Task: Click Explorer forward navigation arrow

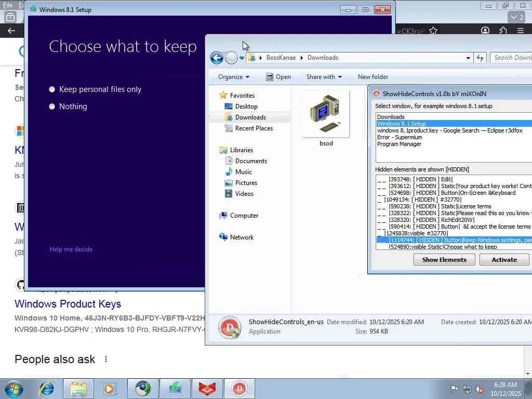Action: tap(231, 58)
